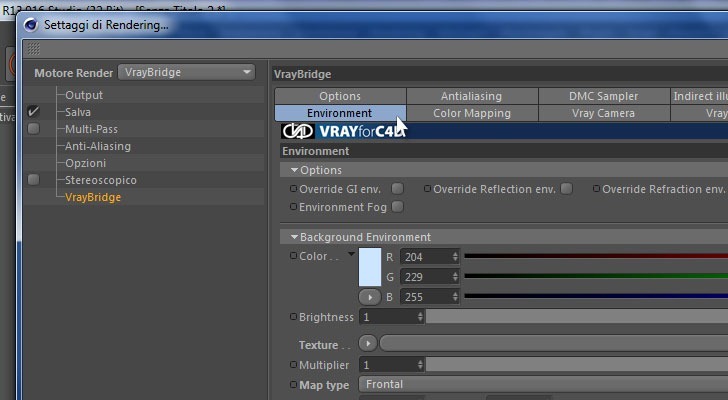Click the R value stepper arrows

point(455,257)
